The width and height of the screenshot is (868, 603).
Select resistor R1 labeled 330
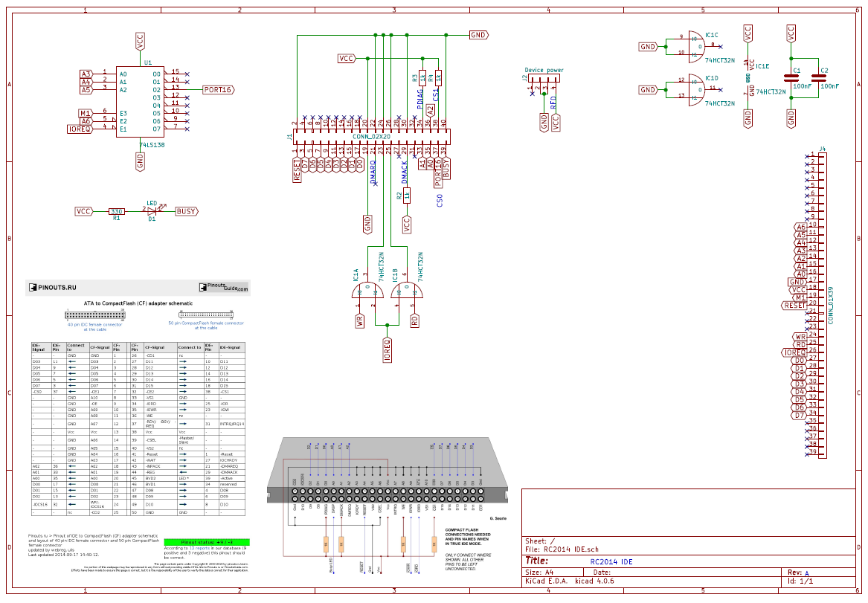115,210
